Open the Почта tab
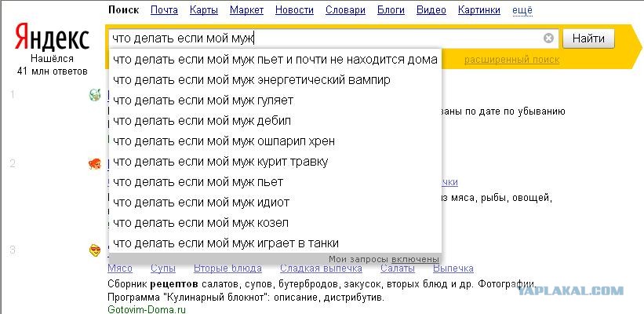Screen dimensions: 644x314 (x=164, y=10)
